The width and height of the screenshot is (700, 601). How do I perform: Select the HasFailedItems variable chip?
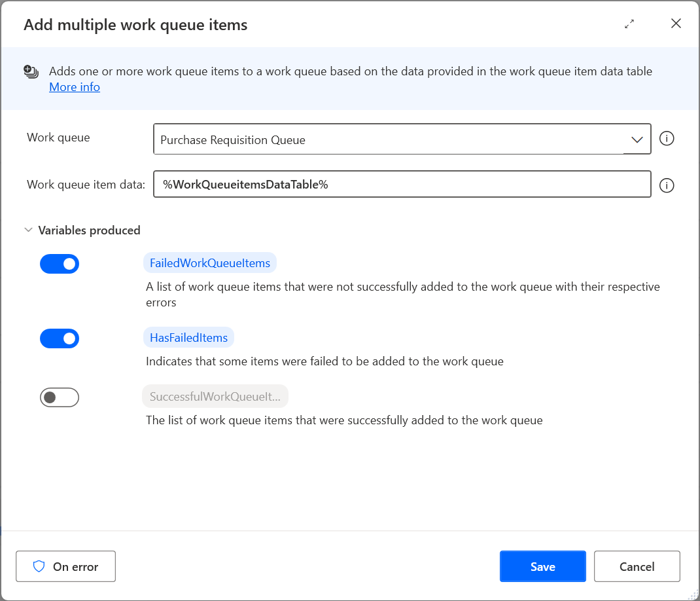point(188,338)
